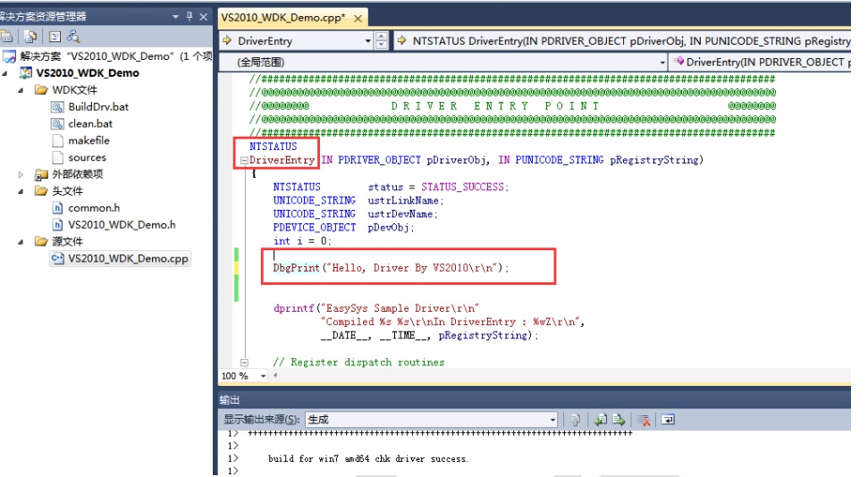
Task: Click the 'int i = 0;' line
Action: (302, 241)
